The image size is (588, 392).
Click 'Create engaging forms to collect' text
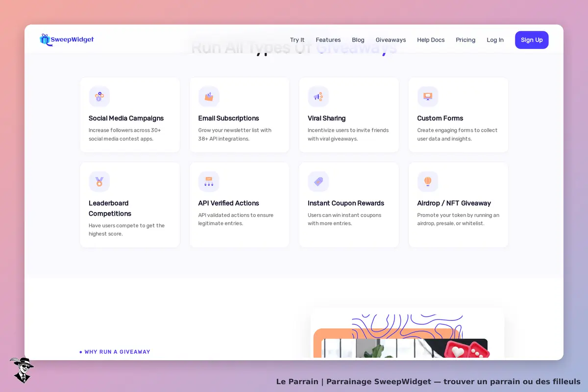(457, 130)
